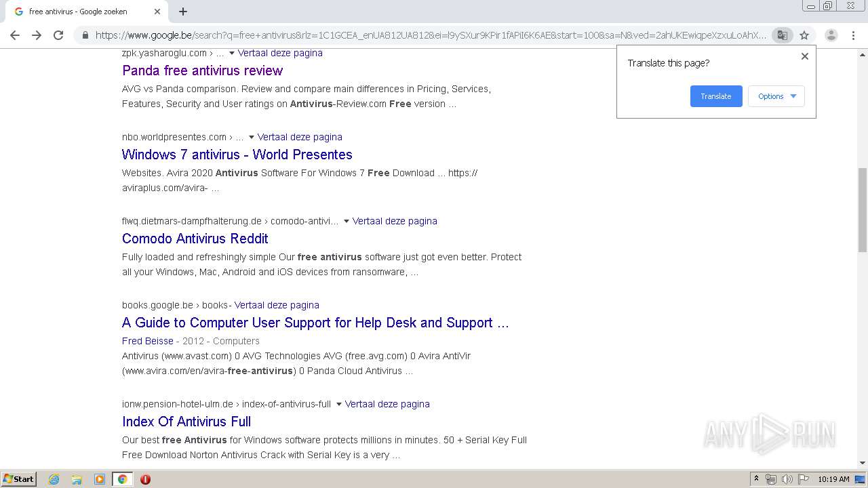Launch Internet Explorer from taskbar

pos(54,479)
